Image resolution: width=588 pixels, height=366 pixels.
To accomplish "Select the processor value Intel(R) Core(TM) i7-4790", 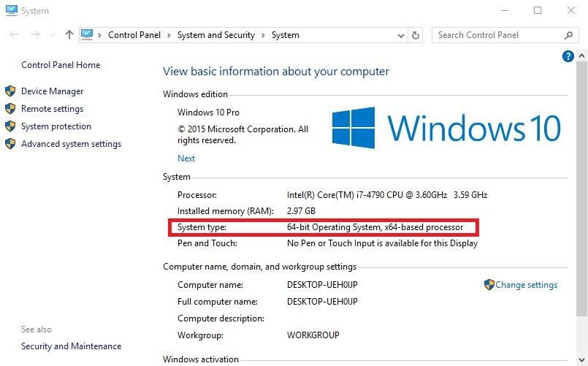I will [x=387, y=195].
